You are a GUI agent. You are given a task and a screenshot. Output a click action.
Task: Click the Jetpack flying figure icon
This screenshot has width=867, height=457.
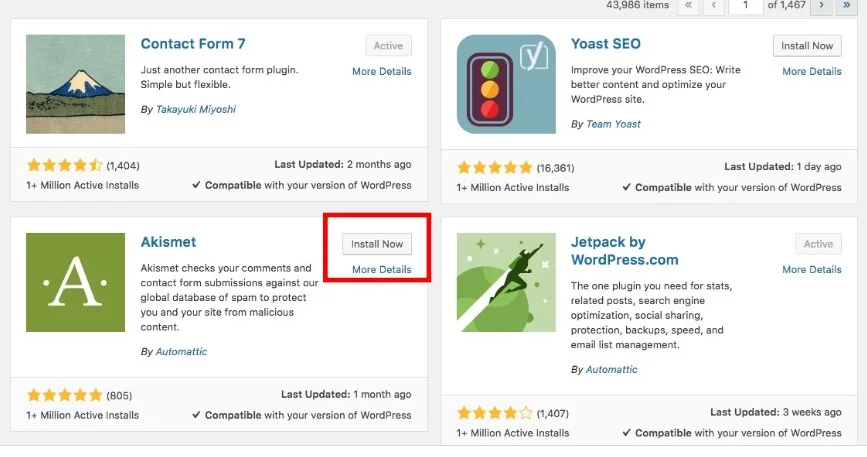click(x=506, y=282)
